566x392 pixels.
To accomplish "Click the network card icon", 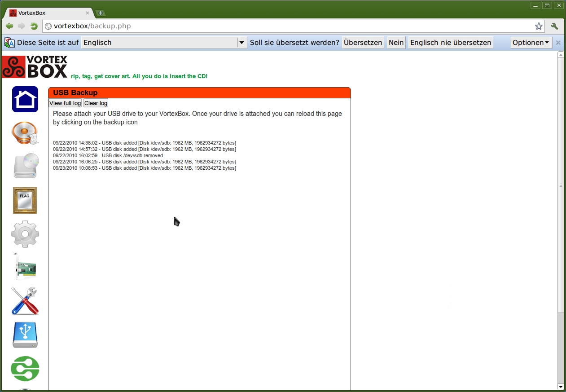I will 25,268.
